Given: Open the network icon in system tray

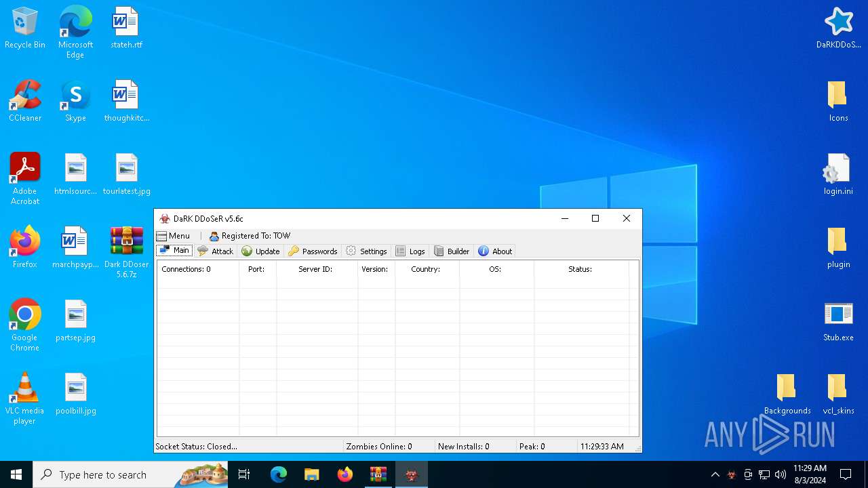Looking at the screenshot, I should [x=764, y=474].
